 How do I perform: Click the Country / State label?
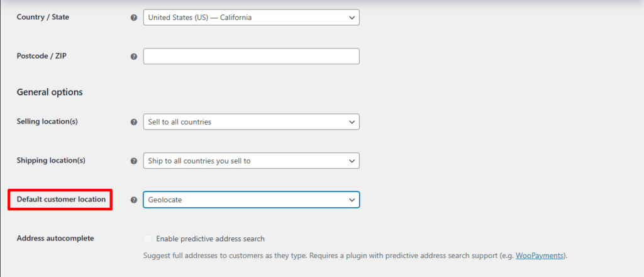click(x=43, y=17)
